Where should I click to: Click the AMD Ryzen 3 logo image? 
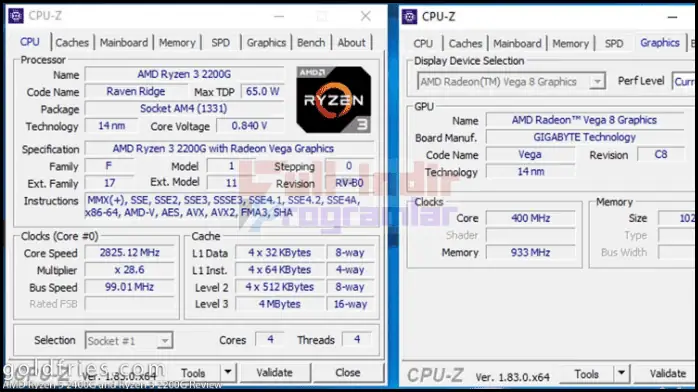333,100
